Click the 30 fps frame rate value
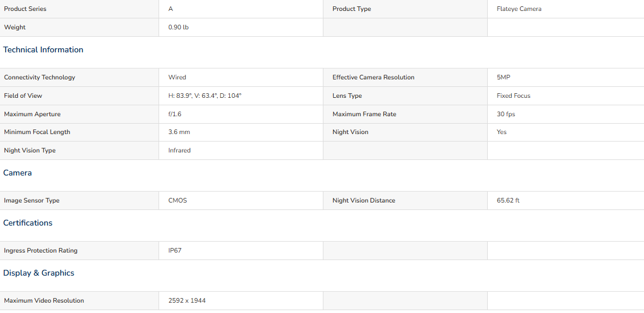The width and height of the screenshot is (644, 313). pyautogui.click(x=506, y=114)
